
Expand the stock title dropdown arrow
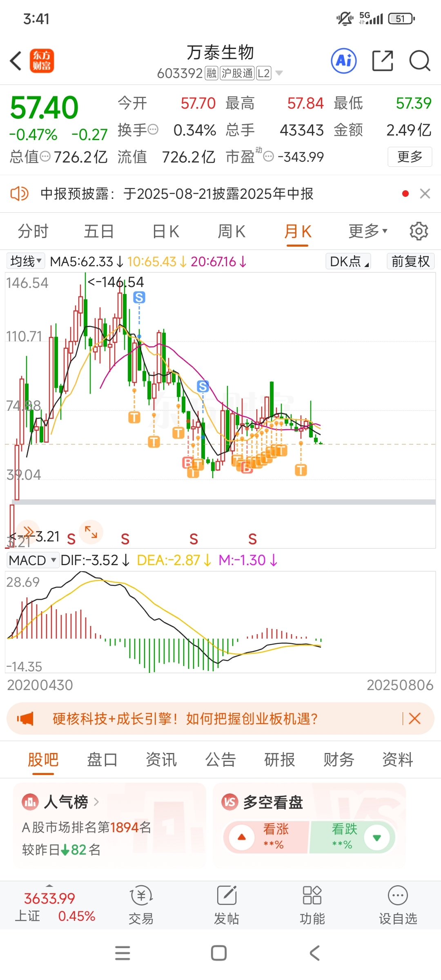279,73
